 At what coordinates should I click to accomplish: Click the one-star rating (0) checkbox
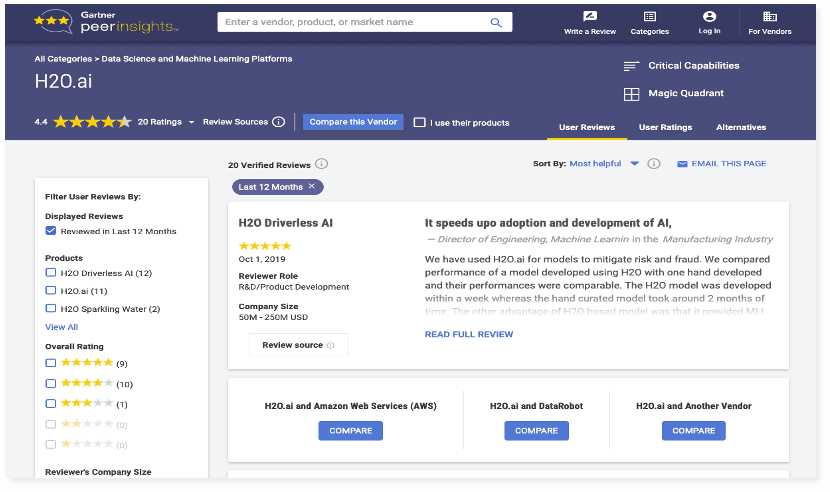(x=51, y=444)
